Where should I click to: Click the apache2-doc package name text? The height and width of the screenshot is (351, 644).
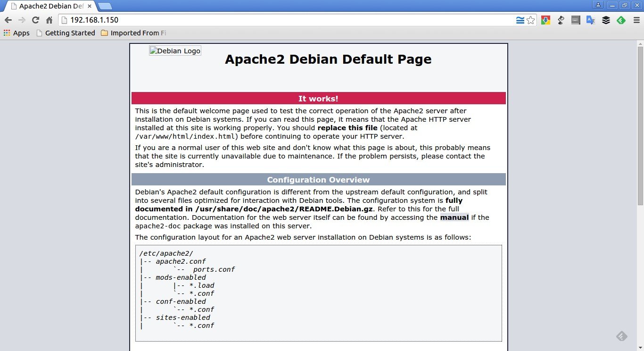pyautogui.click(x=158, y=226)
